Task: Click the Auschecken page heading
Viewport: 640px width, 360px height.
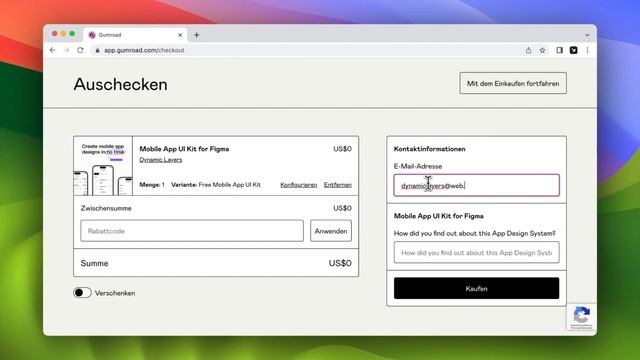Action: (120, 84)
